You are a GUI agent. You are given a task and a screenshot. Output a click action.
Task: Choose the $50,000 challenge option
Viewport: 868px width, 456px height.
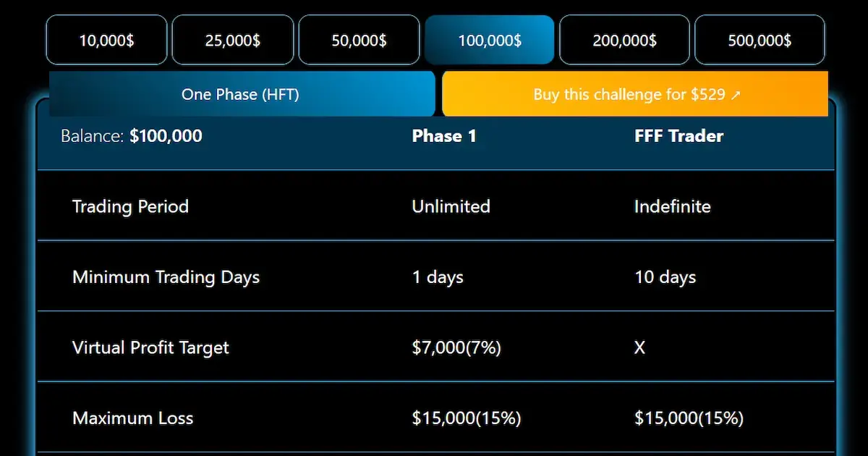click(x=359, y=40)
